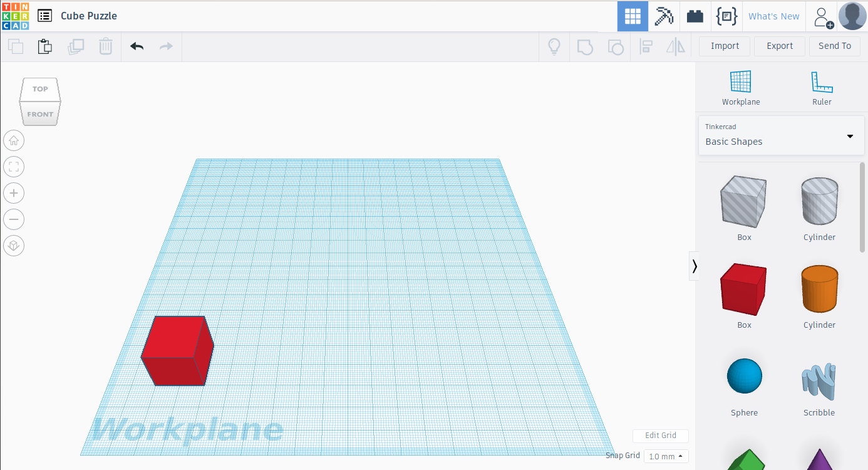
Task: Click the Send To button
Action: [x=835, y=46]
